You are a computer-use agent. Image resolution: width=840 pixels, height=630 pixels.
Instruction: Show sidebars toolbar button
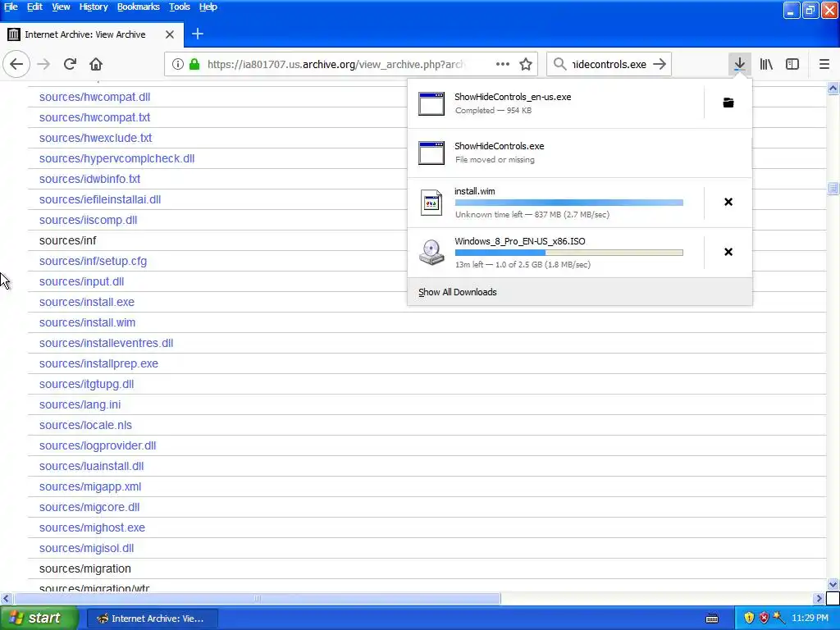[792, 64]
